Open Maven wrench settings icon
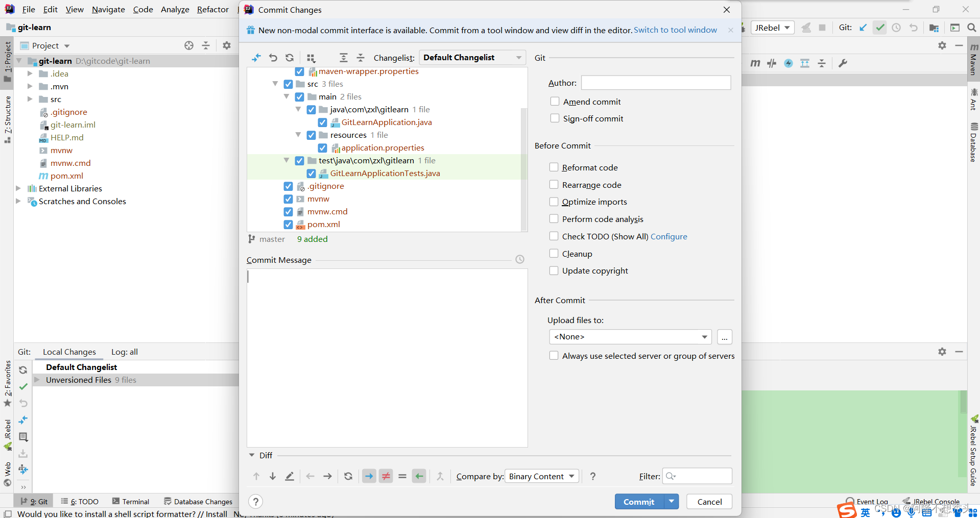 (x=843, y=63)
